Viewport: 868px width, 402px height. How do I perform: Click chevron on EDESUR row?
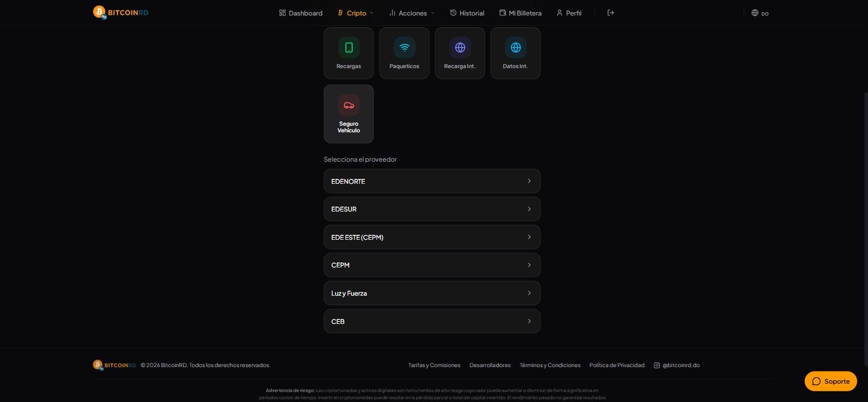pyautogui.click(x=529, y=209)
